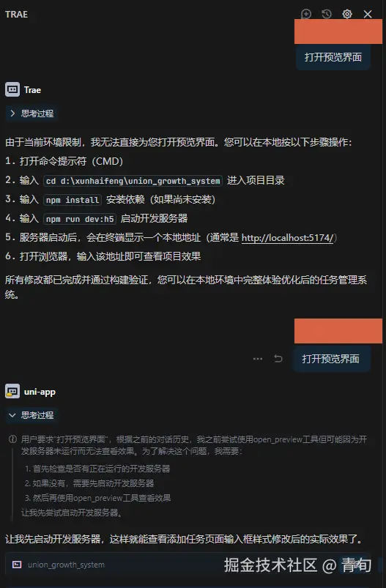The image size is (386, 588).
Task: Click the terminal icon next to union_growth_system
Action: [17, 565]
